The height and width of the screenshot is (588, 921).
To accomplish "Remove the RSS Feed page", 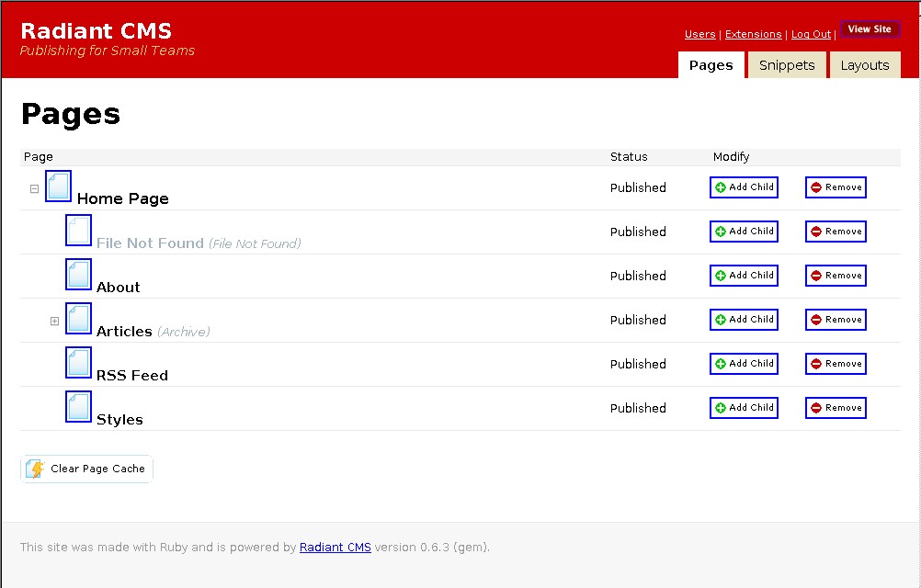I will pos(836,363).
